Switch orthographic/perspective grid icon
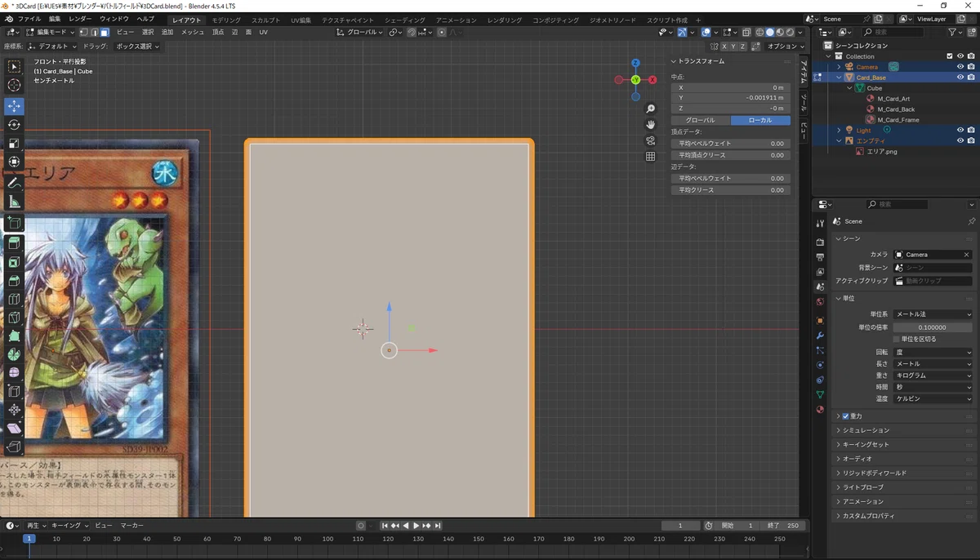The width and height of the screenshot is (980, 560). 651,156
